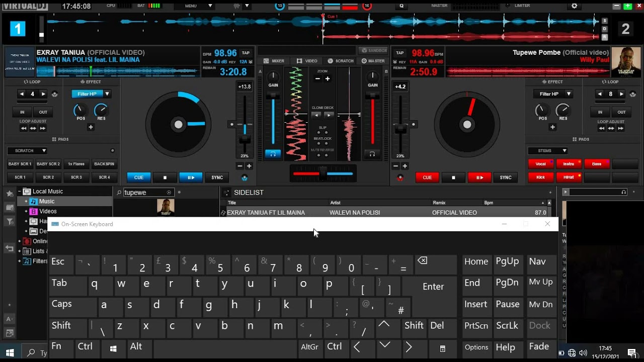Click the Windows Start button
Viewport: 644px width, 362px height.
pyautogui.click(x=10, y=352)
